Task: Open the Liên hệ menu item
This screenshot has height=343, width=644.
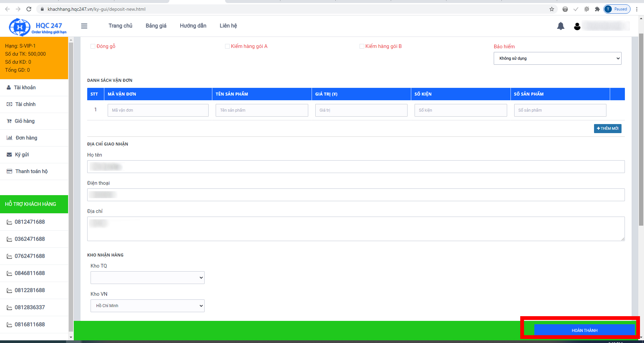Action: pyautogui.click(x=228, y=26)
